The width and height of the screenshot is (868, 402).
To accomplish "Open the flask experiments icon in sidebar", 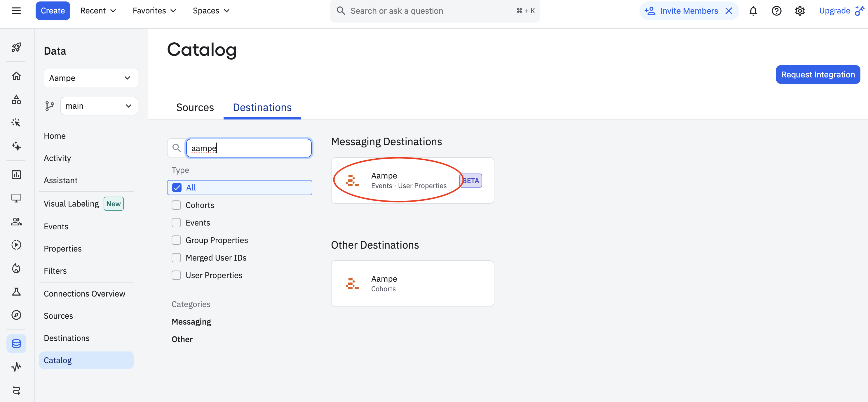I will pos(16,292).
